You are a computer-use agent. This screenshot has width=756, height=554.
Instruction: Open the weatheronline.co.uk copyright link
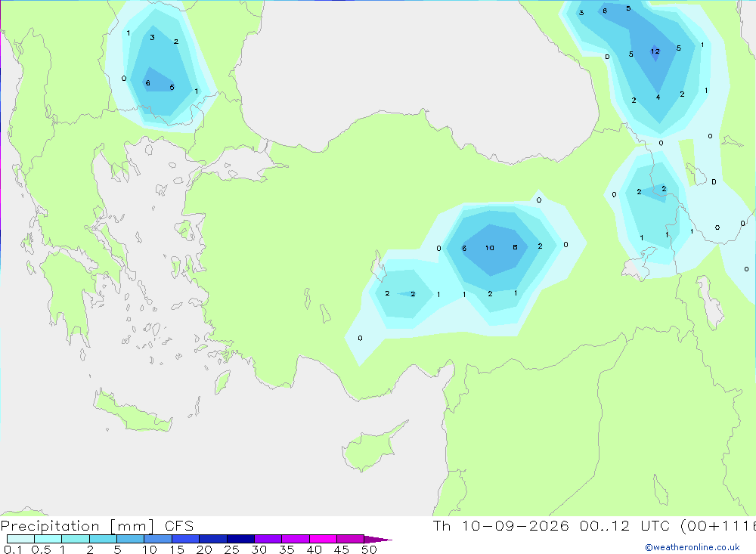tap(692, 547)
